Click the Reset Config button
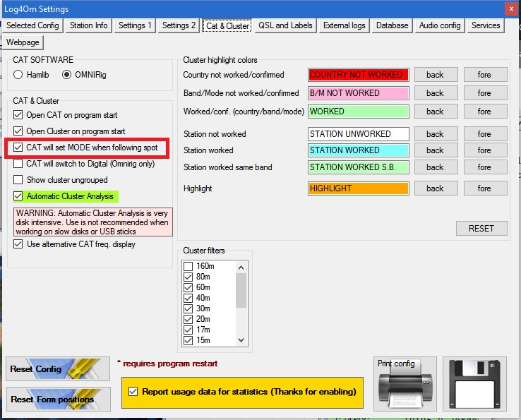Viewport: 521px width, 420px height. [58, 369]
